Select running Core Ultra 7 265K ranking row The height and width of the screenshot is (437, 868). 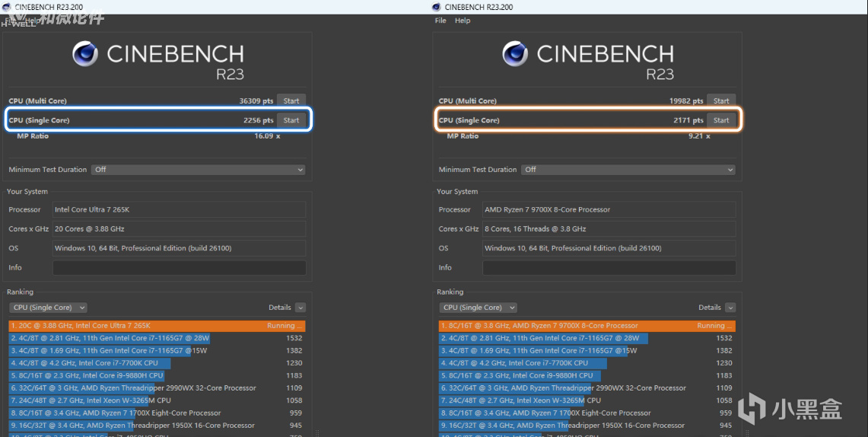pyautogui.click(x=157, y=326)
